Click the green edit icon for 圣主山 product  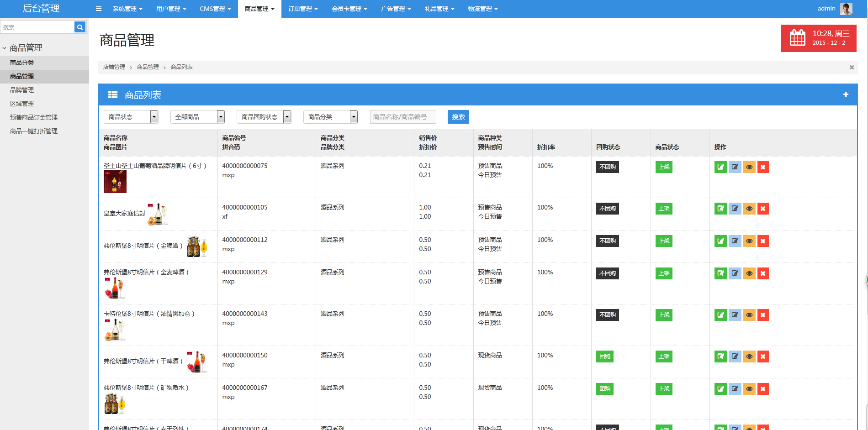[720, 167]
